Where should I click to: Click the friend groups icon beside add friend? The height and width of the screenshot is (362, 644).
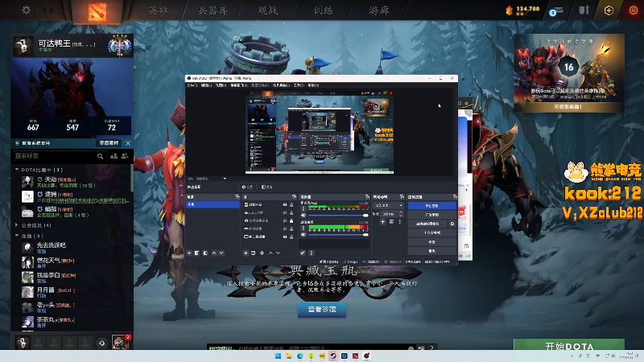click(x=125, y=156)
